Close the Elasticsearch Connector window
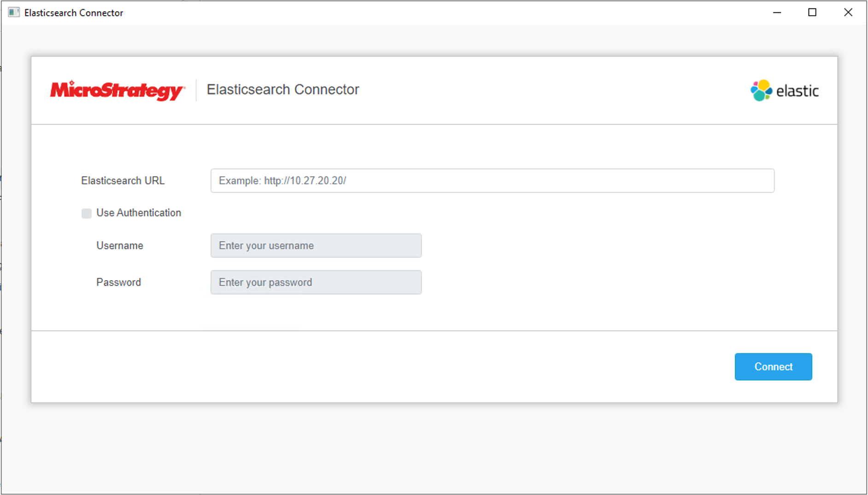 click(x=848, y=12)
